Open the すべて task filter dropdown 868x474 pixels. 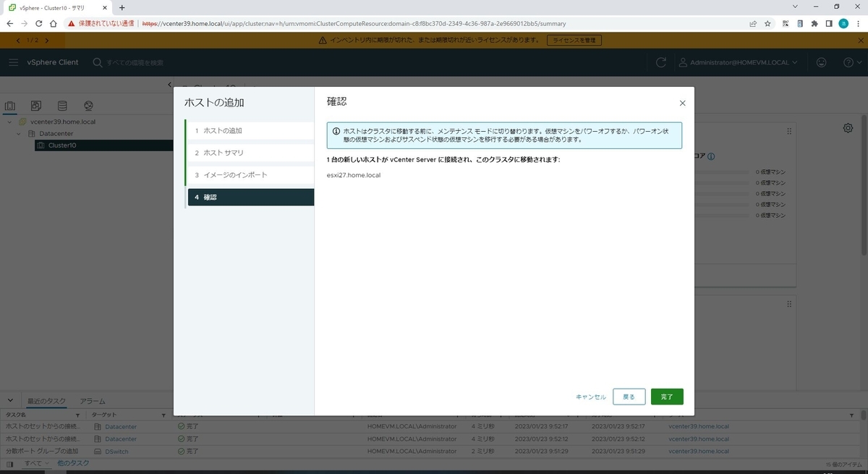pyautogui.click(x=36, y=463)
